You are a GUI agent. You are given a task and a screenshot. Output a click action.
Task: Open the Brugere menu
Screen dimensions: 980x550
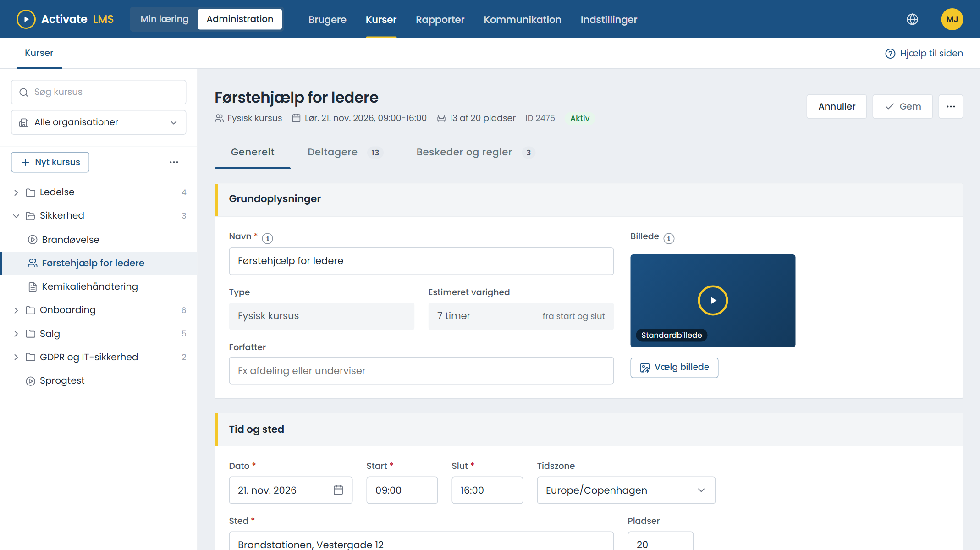point(327,19)
